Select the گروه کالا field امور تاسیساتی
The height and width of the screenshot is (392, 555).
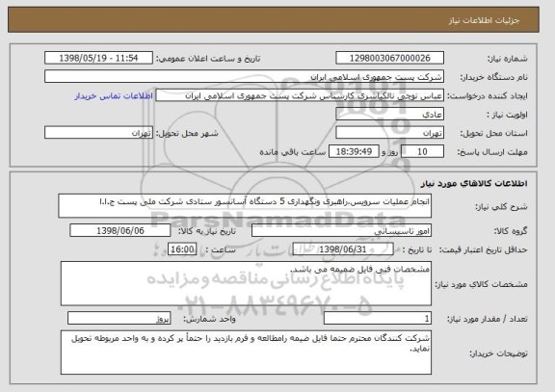(x=341, y=231)
